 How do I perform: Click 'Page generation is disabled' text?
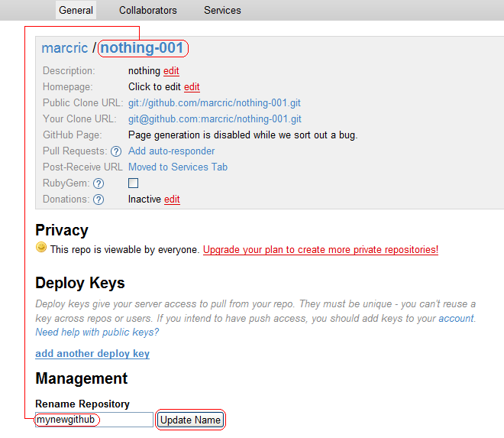pos(243,135)
